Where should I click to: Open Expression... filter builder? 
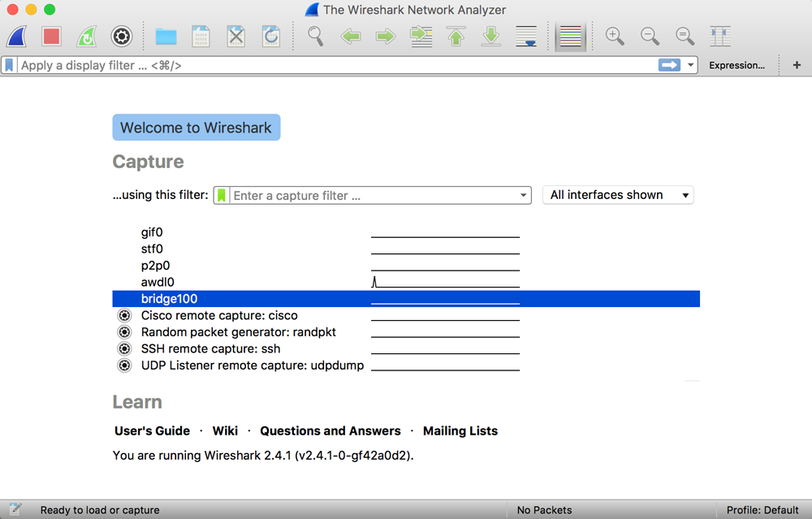coord(736,65)
